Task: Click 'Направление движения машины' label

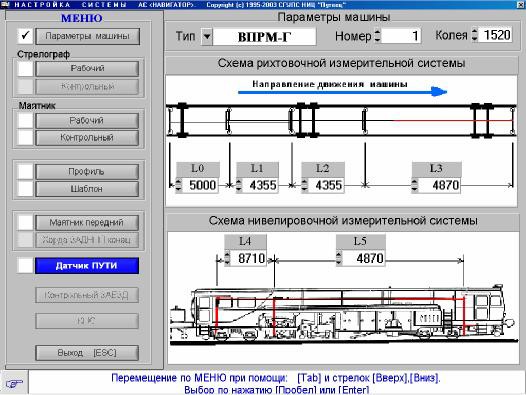Action: click(x=330, y=84)
